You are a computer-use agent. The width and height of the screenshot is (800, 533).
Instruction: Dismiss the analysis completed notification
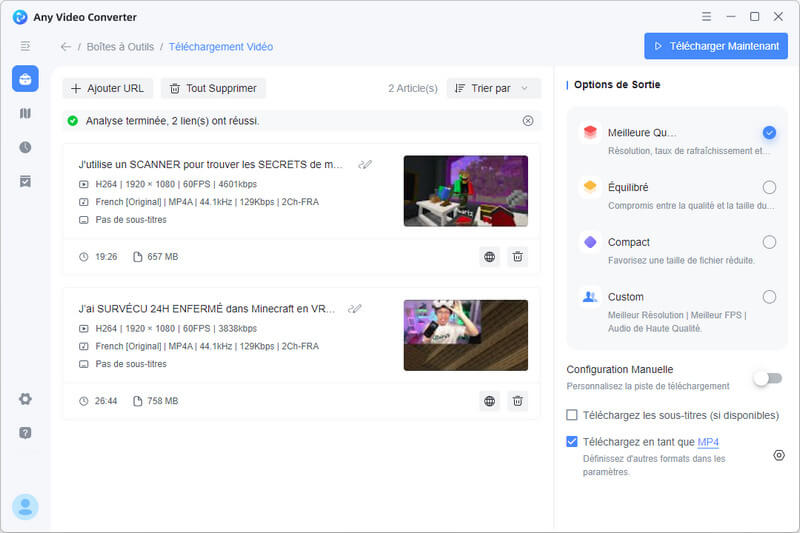[x=528, y=121]
